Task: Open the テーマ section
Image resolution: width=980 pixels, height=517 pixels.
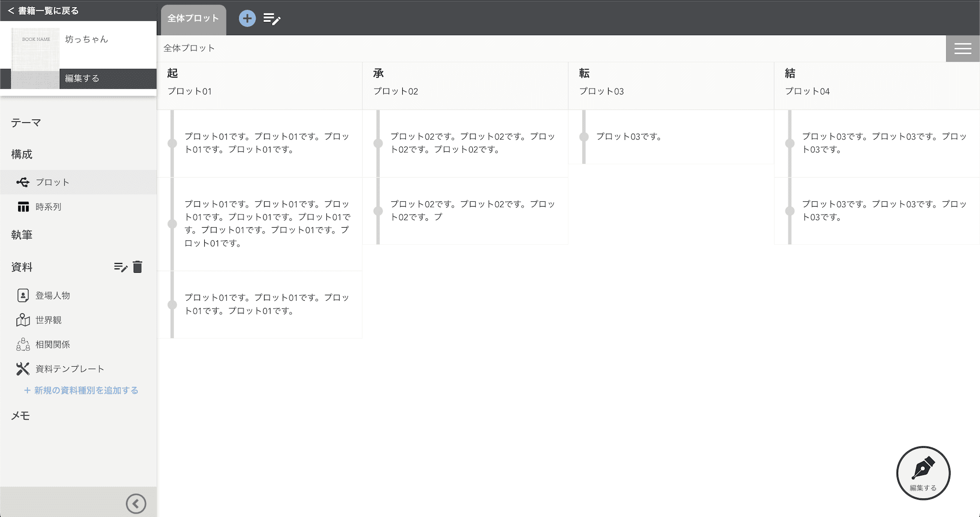Action: (x=26, y=122)
